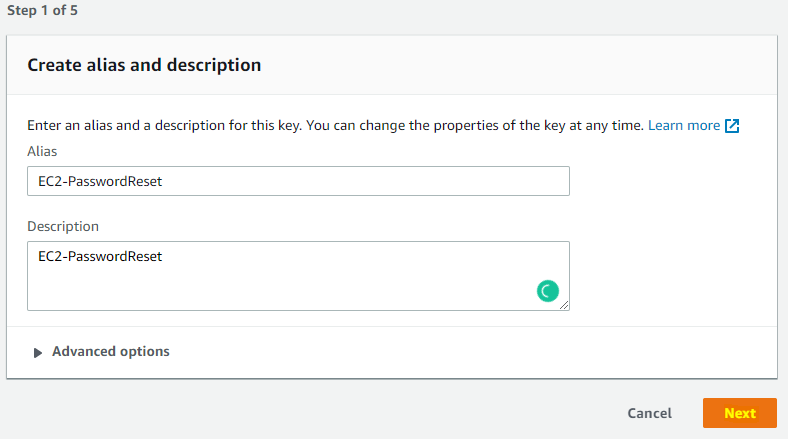788x439 pixels.
Task: Focus the Description text area
Action: (299, 276)
